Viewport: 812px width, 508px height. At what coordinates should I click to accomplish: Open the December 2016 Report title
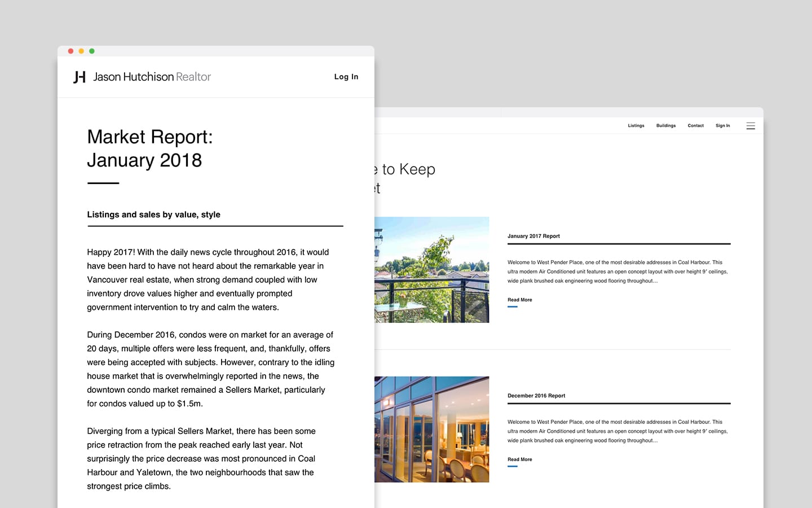tap(536, 396)
